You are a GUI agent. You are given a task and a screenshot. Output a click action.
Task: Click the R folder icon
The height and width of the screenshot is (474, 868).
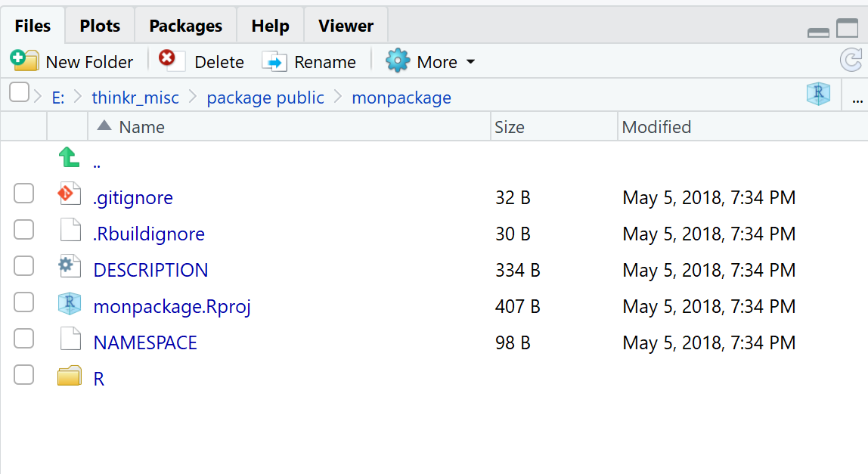pyautogui.click(x=70, y=376)
